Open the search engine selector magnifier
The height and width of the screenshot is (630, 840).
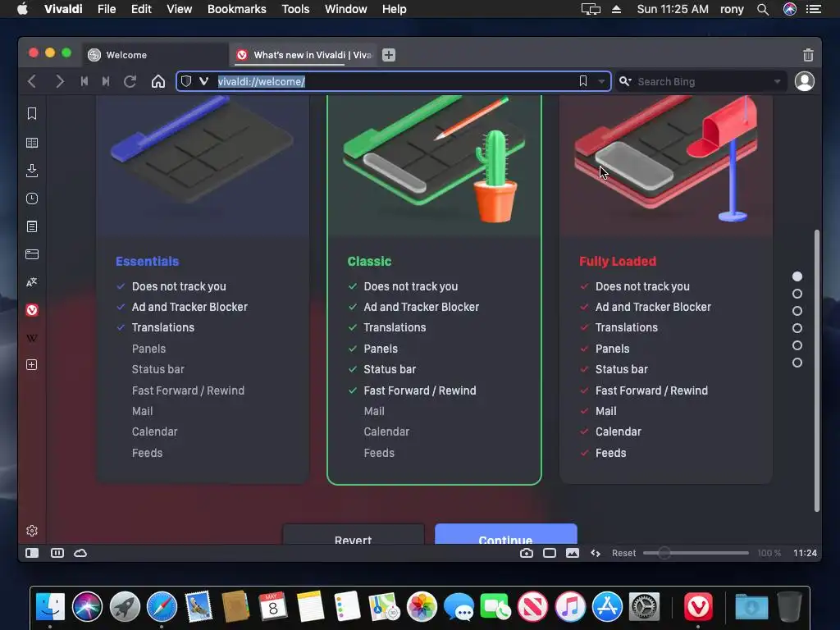point(624,81)
